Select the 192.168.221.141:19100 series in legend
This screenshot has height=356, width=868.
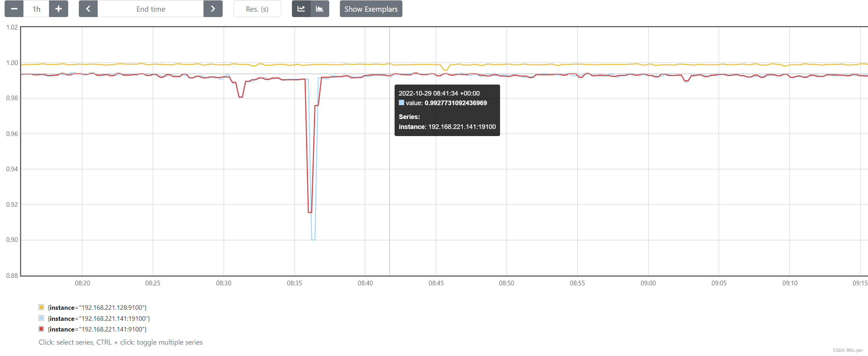(x=99, y=318)
